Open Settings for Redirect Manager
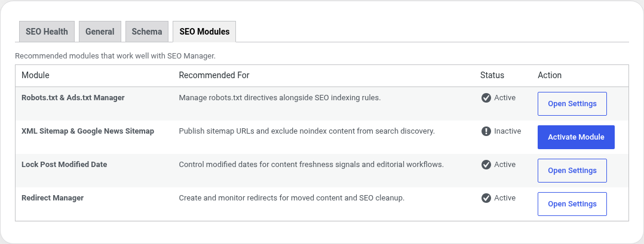Image resolution: width=644 pixels, height=244 pixels. (572, 204)
